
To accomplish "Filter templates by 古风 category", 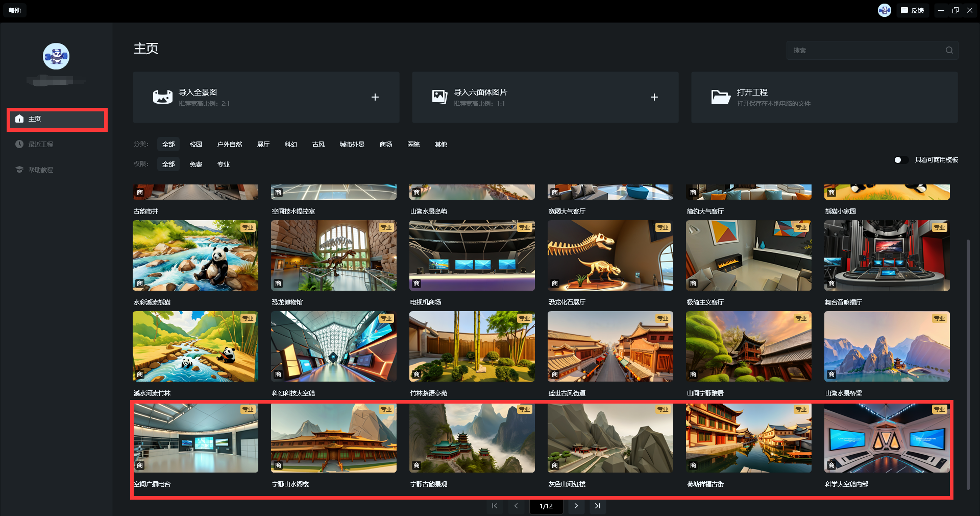I will (318, 145).
